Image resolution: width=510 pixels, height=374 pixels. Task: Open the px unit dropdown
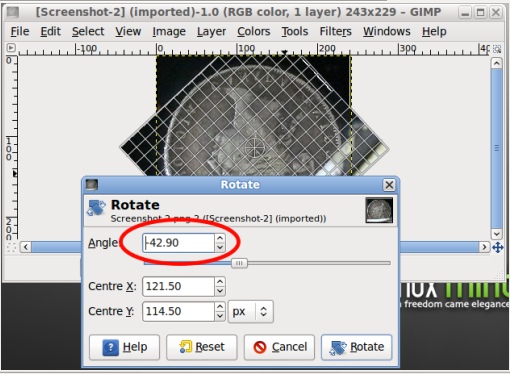[x=251, y=312]
